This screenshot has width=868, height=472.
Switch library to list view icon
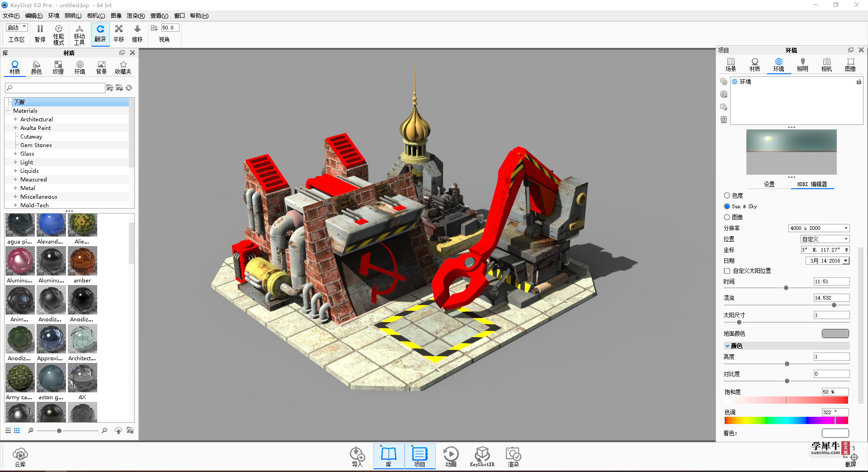(x=8, y=430)
